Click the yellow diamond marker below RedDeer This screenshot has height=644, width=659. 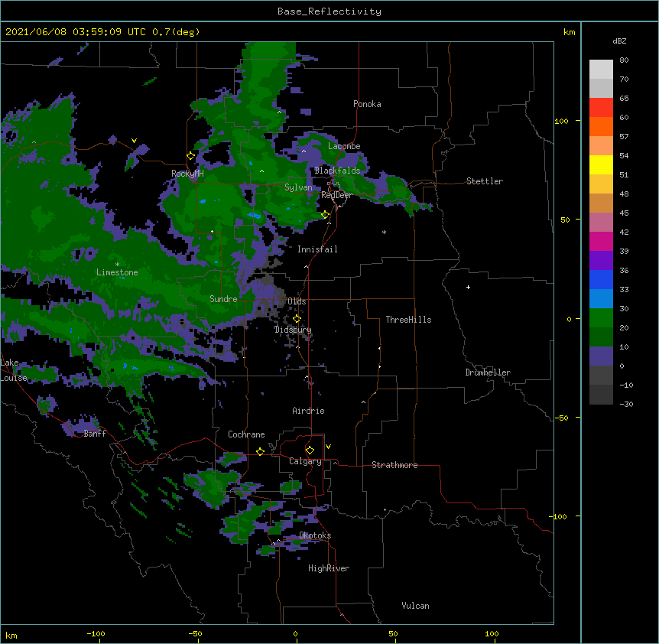(325, 215)
